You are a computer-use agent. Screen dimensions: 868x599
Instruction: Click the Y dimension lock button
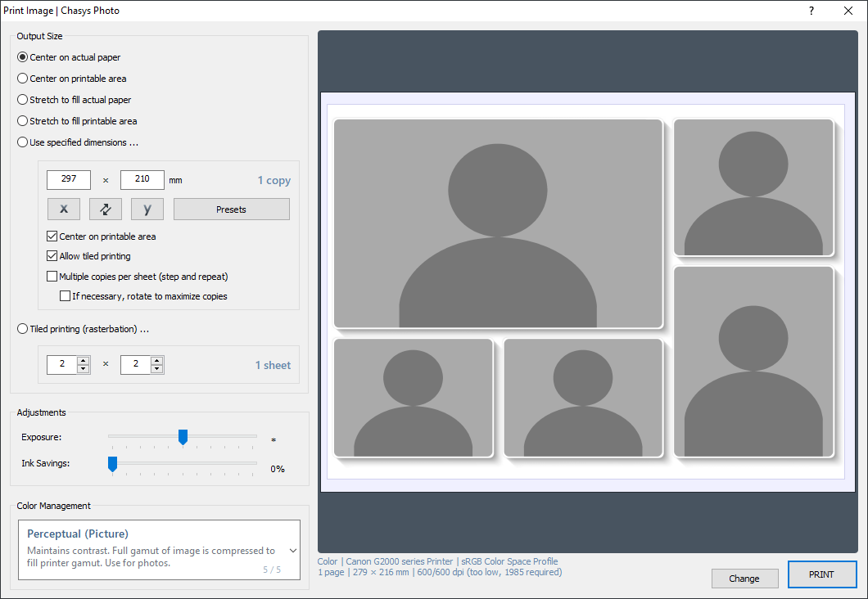pos(147,209)
